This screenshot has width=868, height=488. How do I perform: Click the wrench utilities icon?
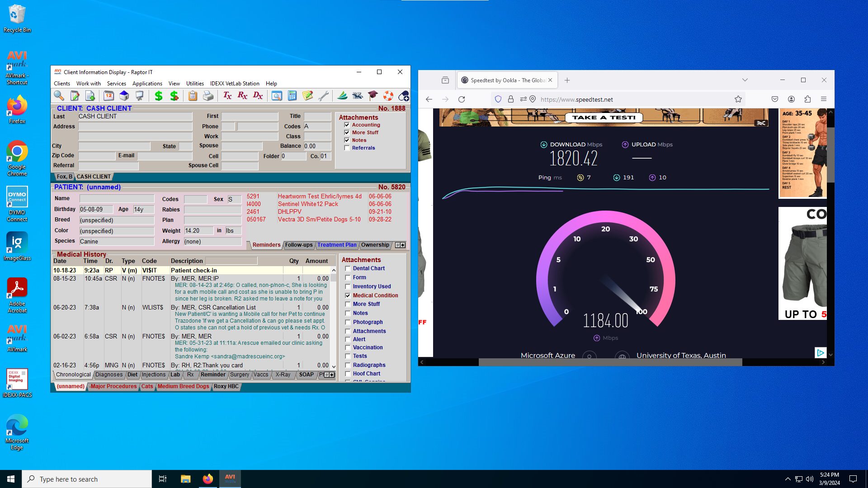tap(323, 96)
